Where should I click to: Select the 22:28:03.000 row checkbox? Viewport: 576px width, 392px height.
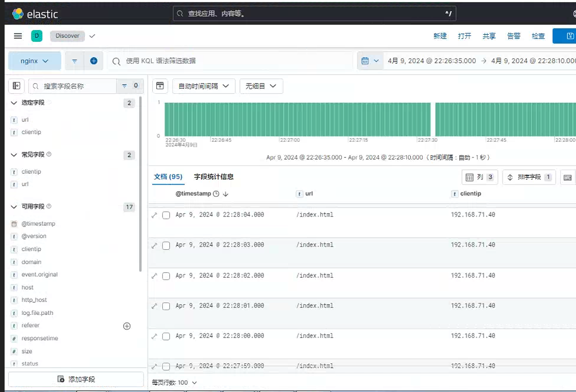click(166, 246)
